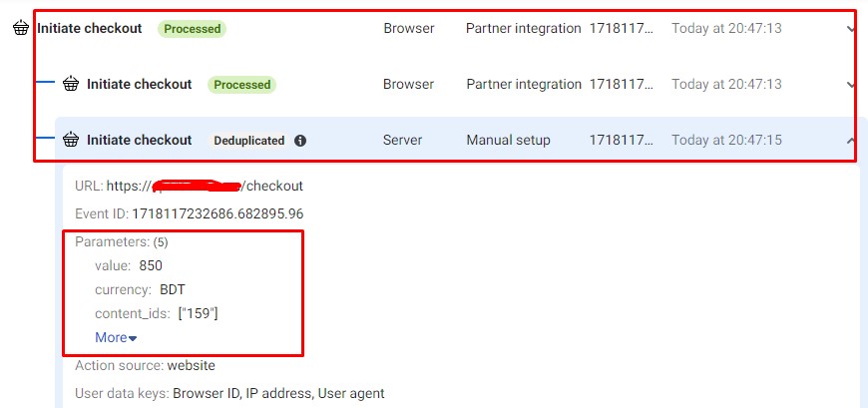Select the Server Initiate checkout event title

click(139, 141)
